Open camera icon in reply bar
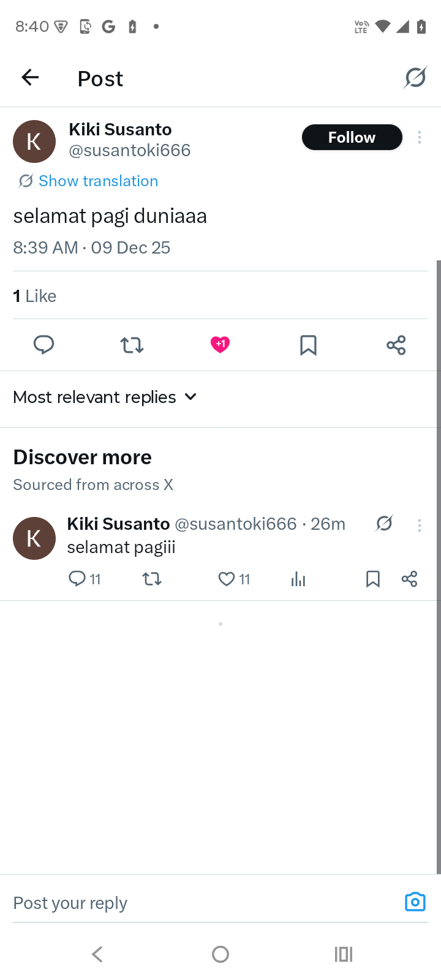441x980 pixels. 415,902
